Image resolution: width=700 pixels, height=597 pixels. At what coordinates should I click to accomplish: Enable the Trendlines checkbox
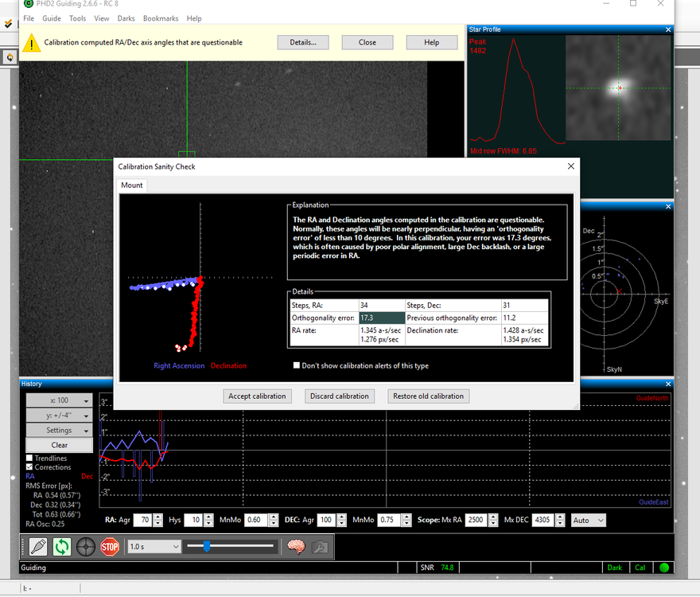29,458
